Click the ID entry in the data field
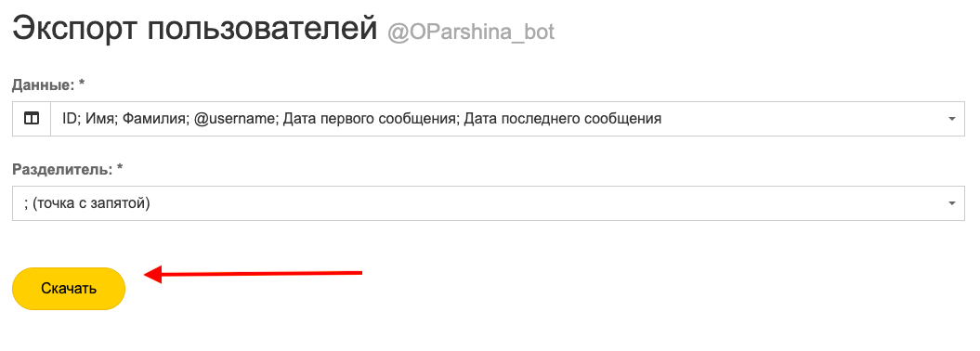 (x=69, y=119)
